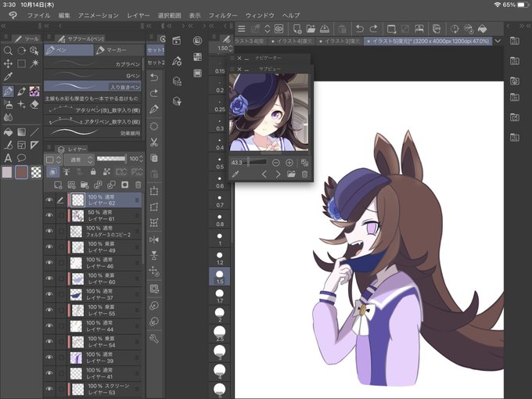The width and height of the screenshot is (532, 399).
Task: Select the カブラペン sub tool
Action: point(93,64)
